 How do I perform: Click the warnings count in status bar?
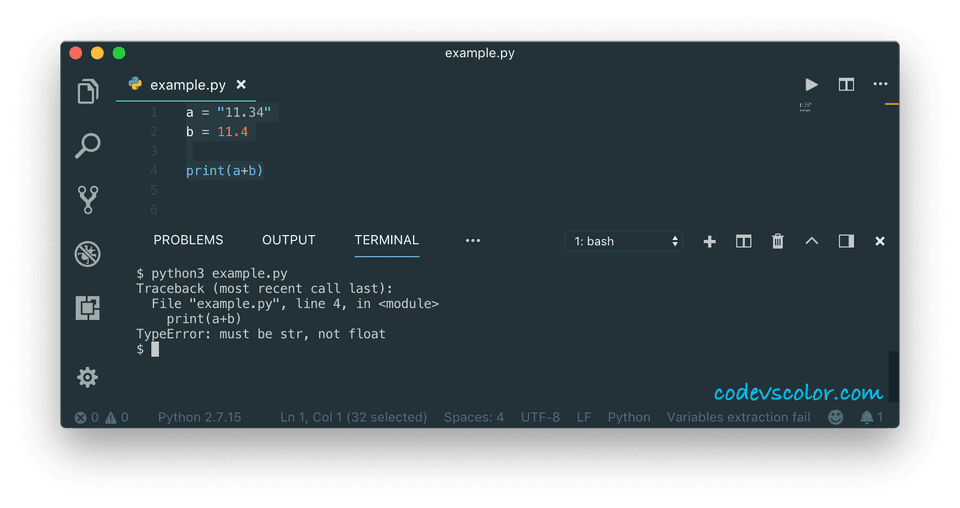[116, 417]
